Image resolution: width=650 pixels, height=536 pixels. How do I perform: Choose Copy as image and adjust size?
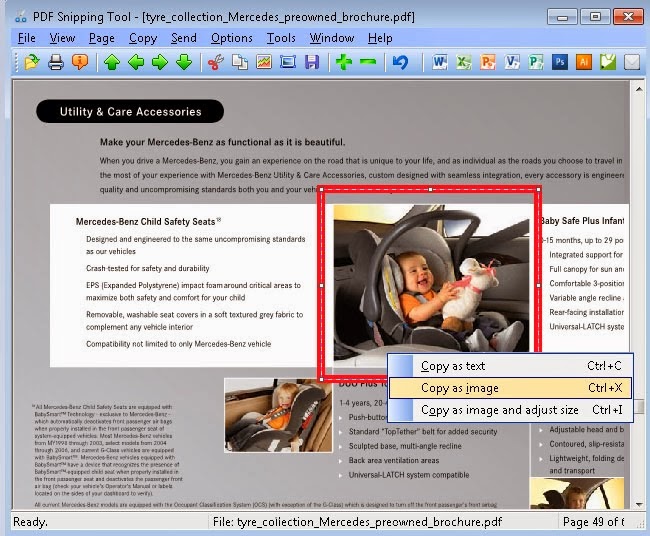(510, 410)
